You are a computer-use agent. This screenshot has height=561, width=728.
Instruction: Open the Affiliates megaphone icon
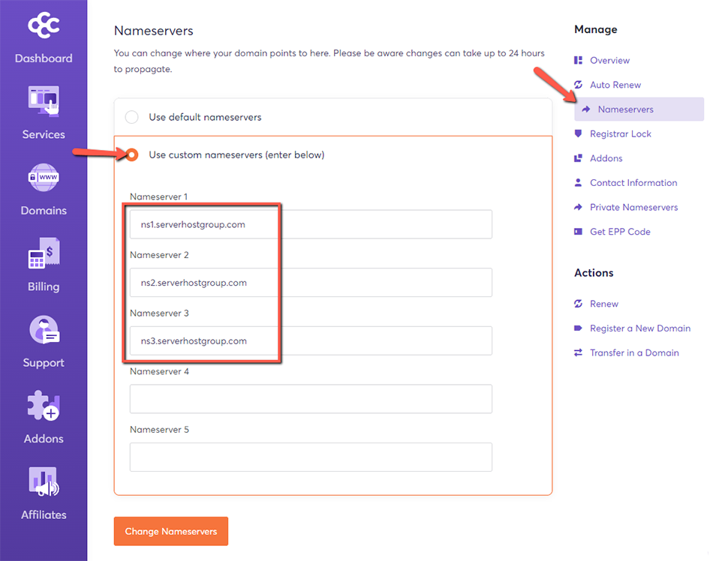coord(44,481)
